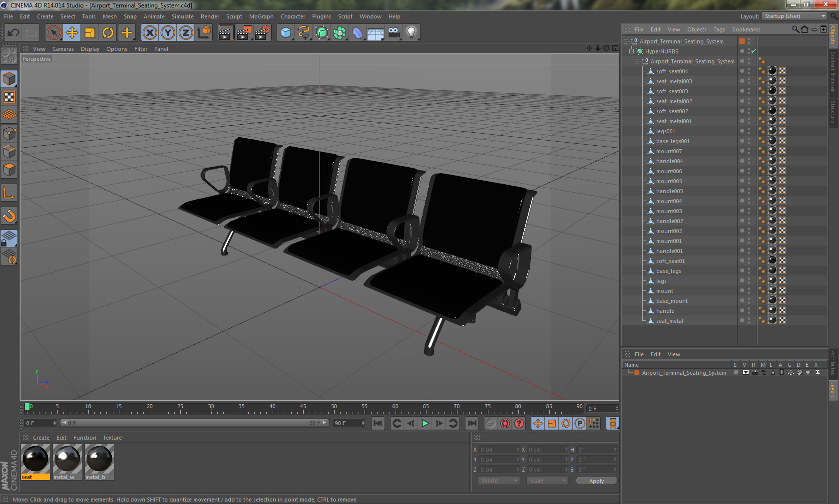Click the X position coordinate field
Screen dimensions: 839x504
[499, 449]
